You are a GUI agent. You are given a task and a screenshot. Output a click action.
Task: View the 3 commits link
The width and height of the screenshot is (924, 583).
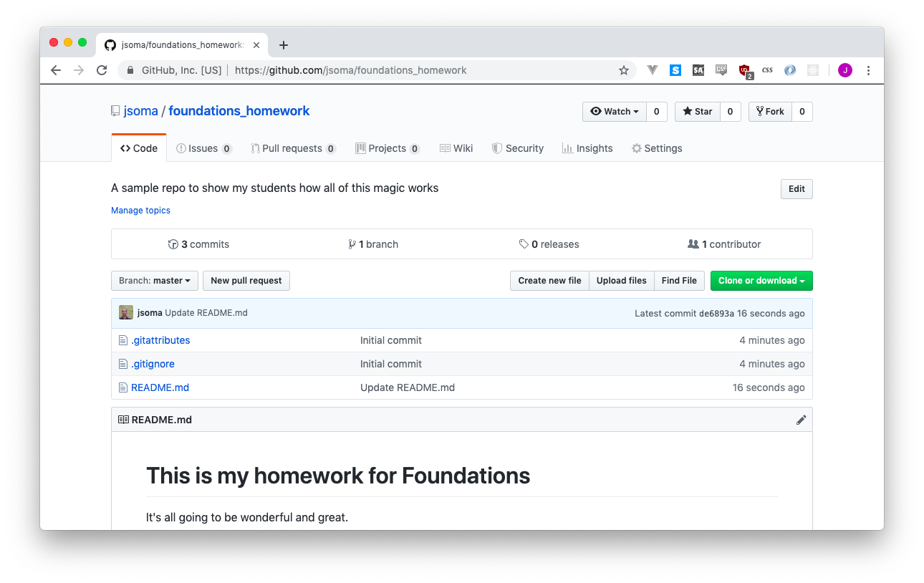[198, 244]
